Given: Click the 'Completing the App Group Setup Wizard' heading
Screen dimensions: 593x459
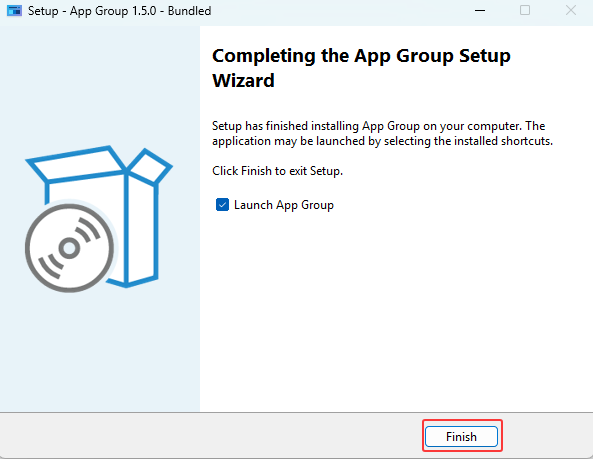Looking at the screenshot, I should click(361, 68).
